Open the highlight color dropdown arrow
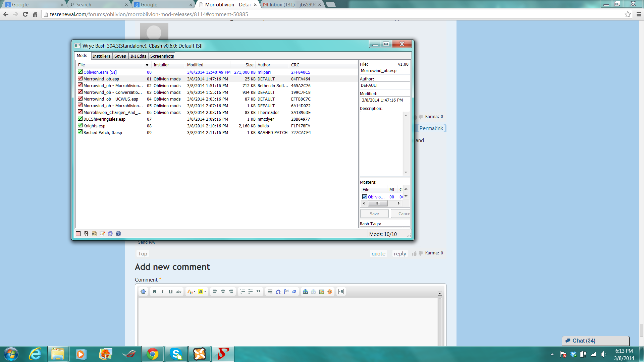The width and height of the screenshot is (644, 362). coord(205,292)
